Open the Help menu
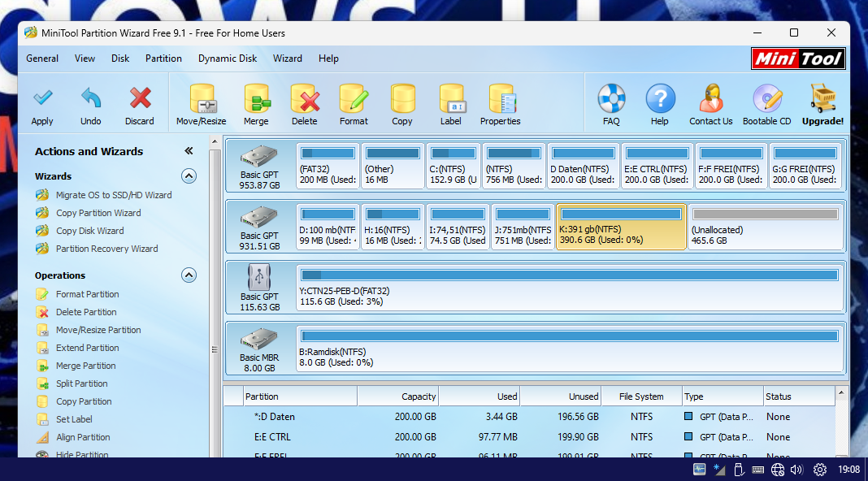The width and height of the screenshot is (868, 481). [328, 58]
